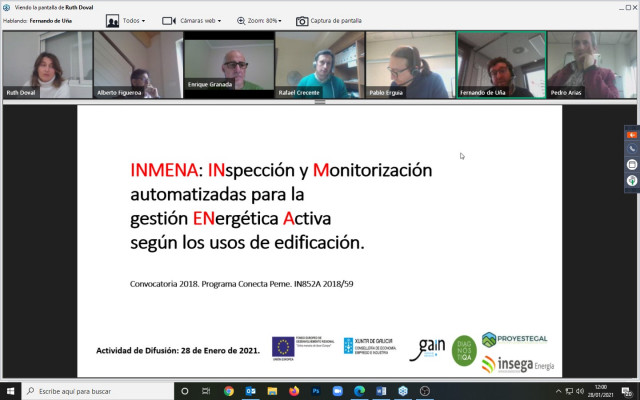
Task: Select Pedro Arias's webcam thumbnail
Action: coord(592,65)
